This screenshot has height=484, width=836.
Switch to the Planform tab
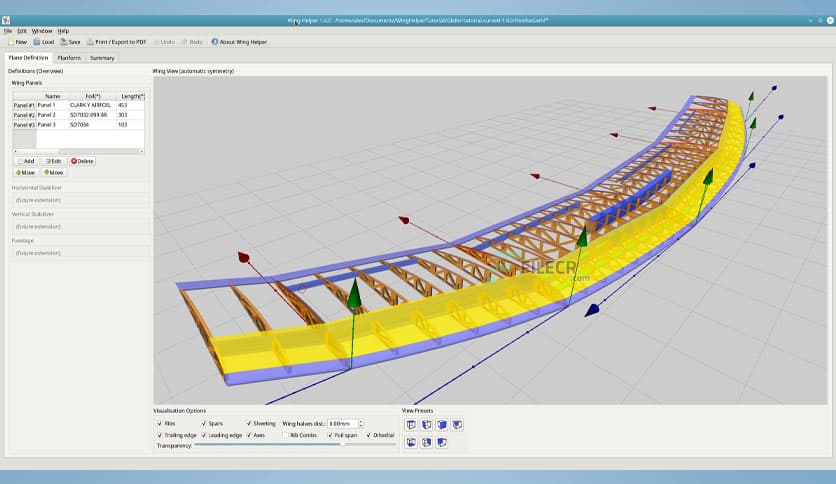69,58
